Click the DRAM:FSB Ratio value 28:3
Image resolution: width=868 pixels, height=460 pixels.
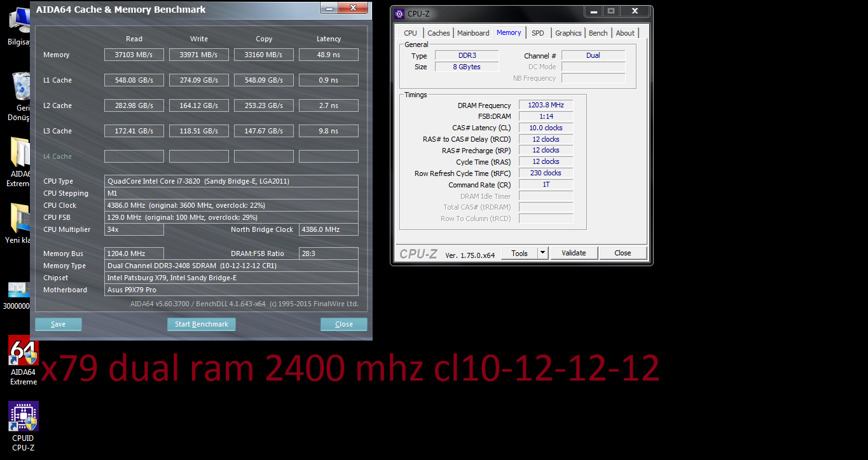point(329,254)
